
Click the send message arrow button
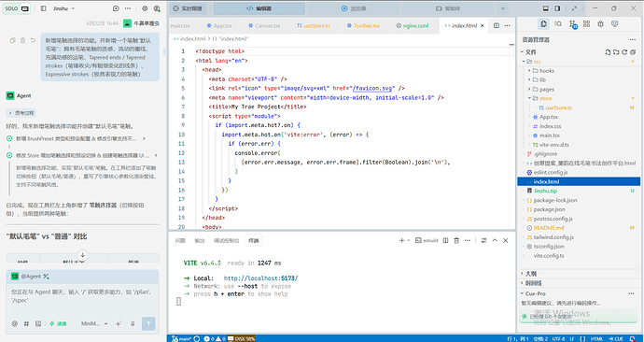point(148,323)
